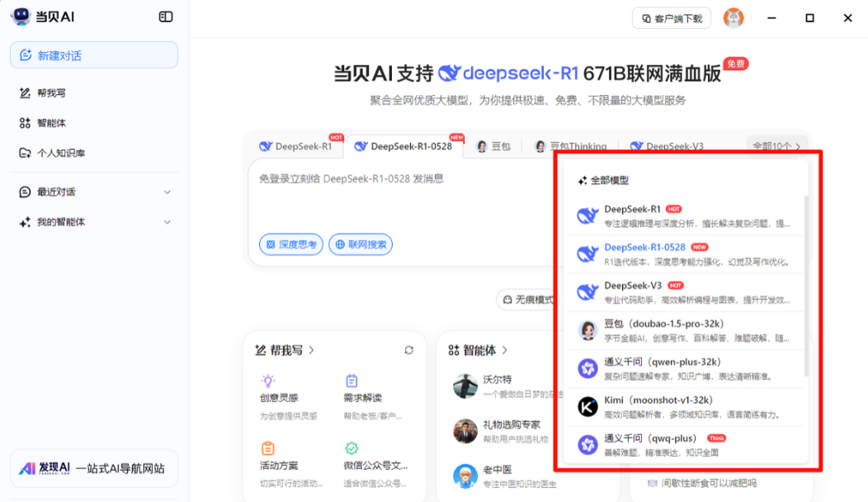Open the user avatar profile
This screenshot has height=502, width=868.
(x=734, y=17)
